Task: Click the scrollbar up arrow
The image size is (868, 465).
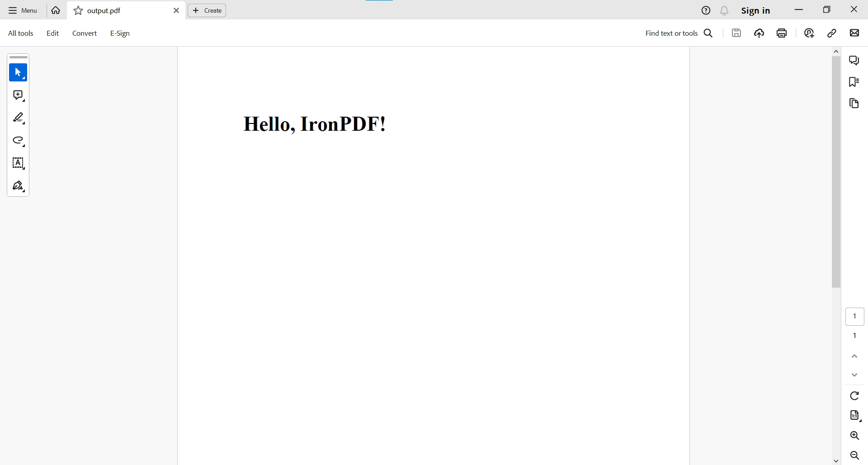Action: [x=836, y=52]
